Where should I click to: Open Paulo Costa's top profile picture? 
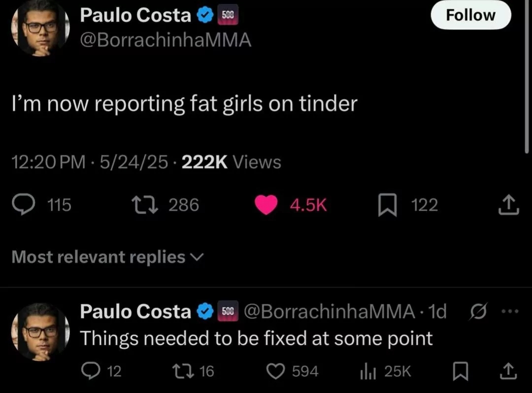(x=40, y=28)
